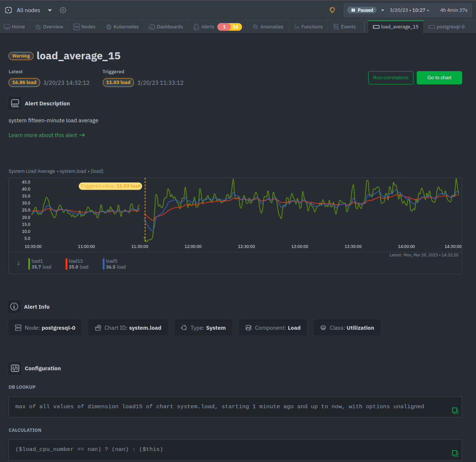Expand legend with the down arrow
Screen dimensions: 476x462
pyautogui.click(x=18, y=263)
